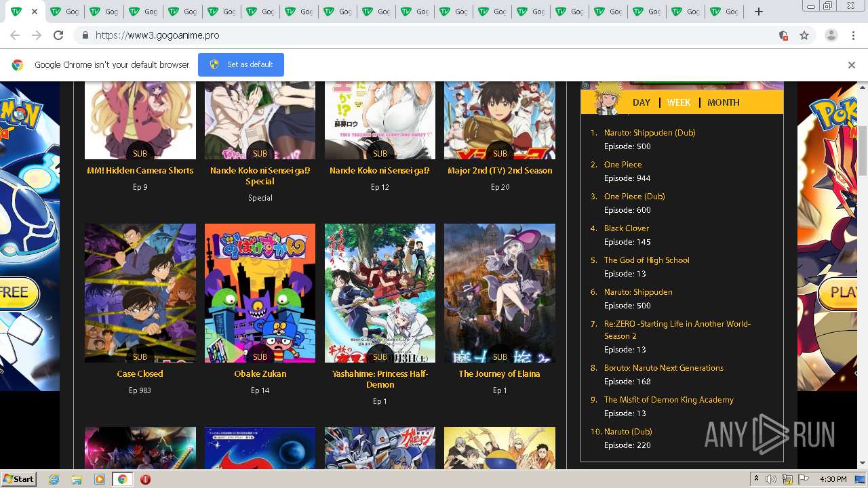This screenshot has width=868, height=488.
Task: View site lock security info
Action: pos(85,35)
